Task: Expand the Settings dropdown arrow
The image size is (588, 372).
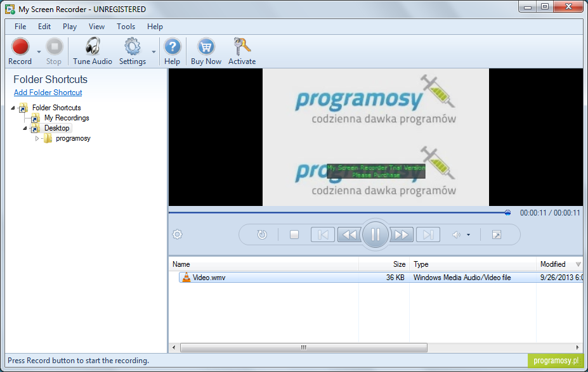Action: [x=154, y=52]
